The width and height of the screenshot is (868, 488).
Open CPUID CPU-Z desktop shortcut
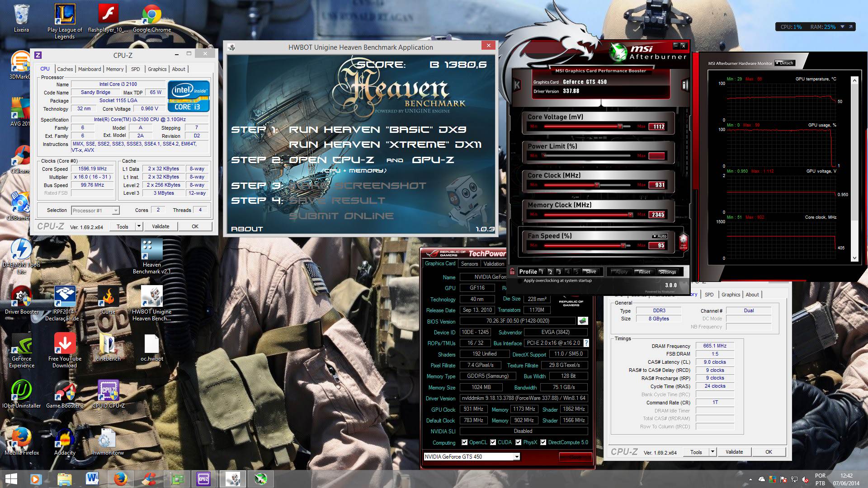pyautogui.click(x=108, y=394)
